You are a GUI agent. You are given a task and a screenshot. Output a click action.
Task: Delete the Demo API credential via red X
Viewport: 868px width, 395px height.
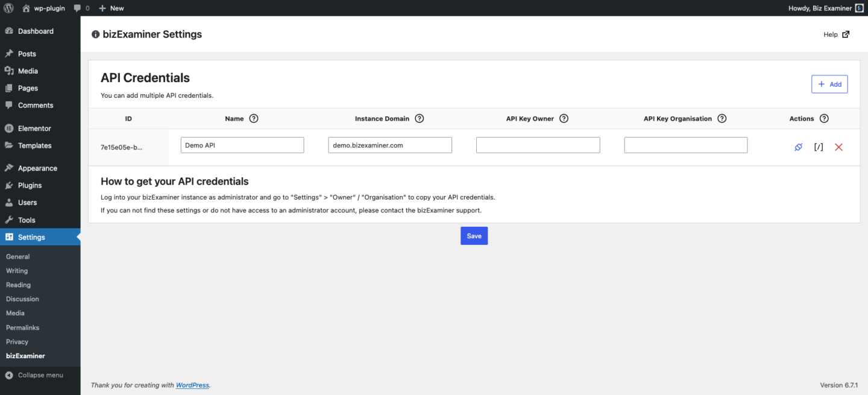(838, 147)
